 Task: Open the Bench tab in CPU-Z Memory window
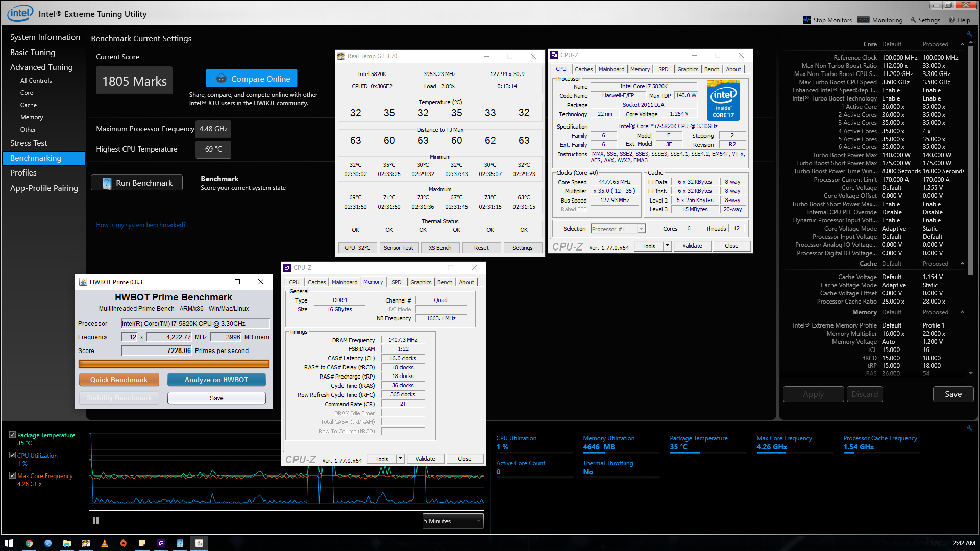click(x=445, y=282)
